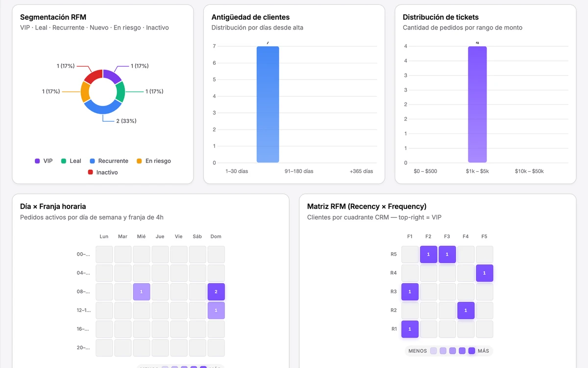Select the green Leal donut segment
The image size is (588, 368).
click(x=121, y=92)
